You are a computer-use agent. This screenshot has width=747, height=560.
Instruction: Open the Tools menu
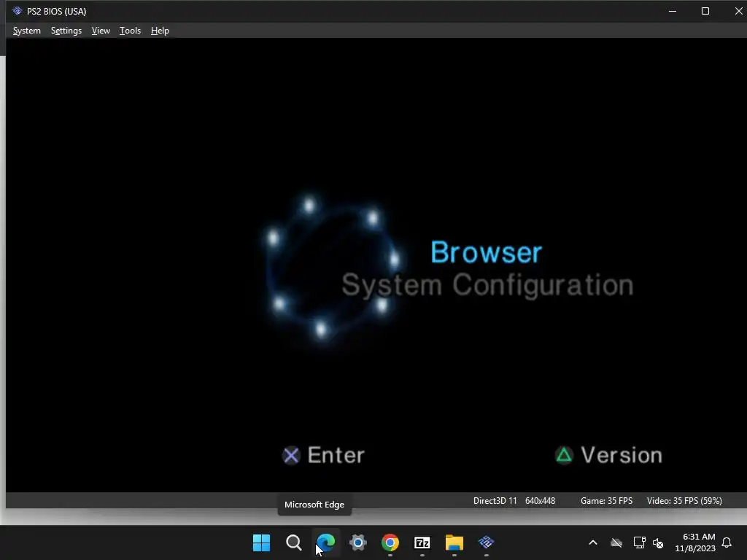click(130, 31)
